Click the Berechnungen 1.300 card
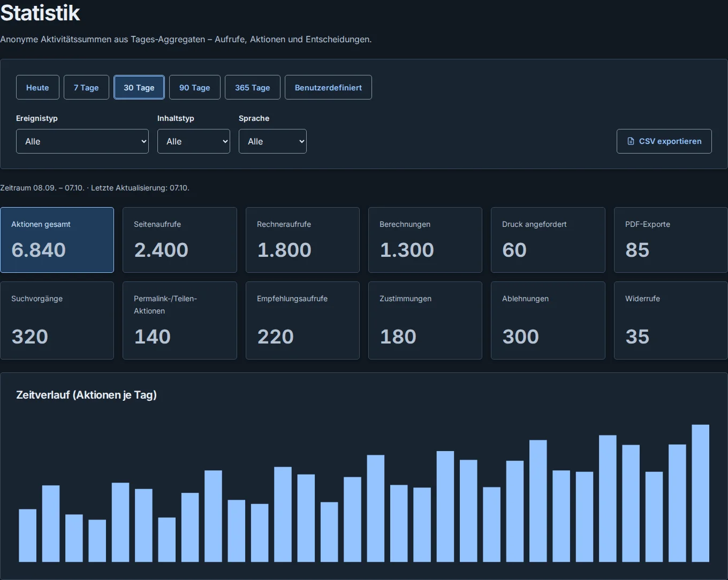The image size is (728, 580). coord(425,240)
